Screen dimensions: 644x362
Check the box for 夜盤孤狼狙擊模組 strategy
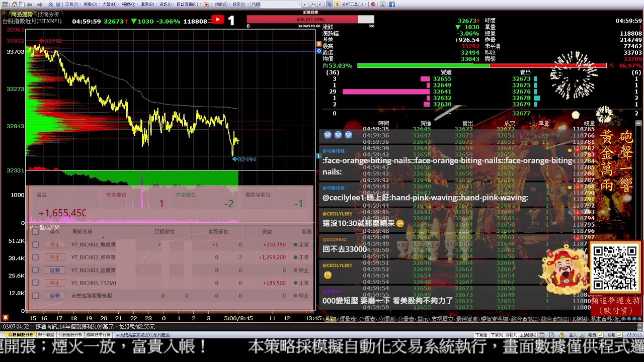tap(35, 296)
